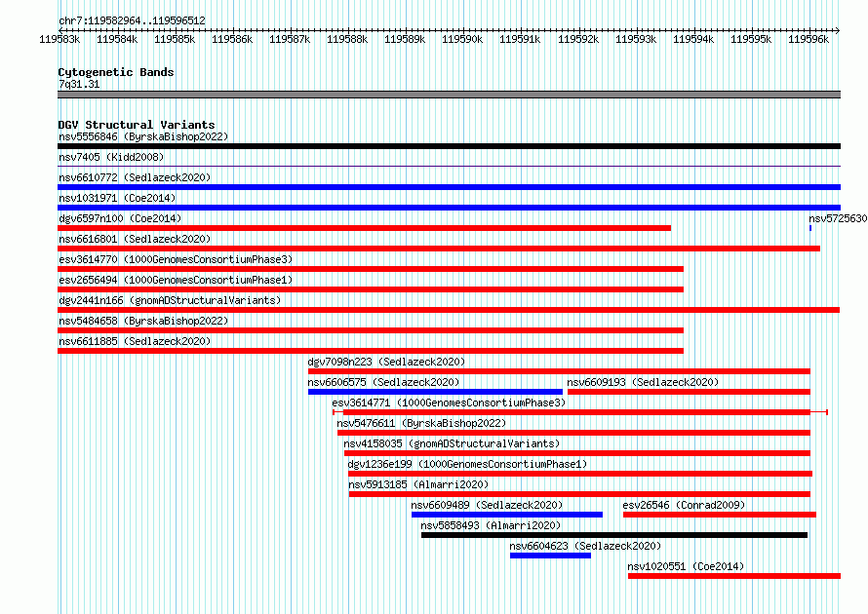Open nsv5484658 (ByrskaBishop2022) label
The width and height of the screenshot is (868, 614).
click(x=143, y=321)
